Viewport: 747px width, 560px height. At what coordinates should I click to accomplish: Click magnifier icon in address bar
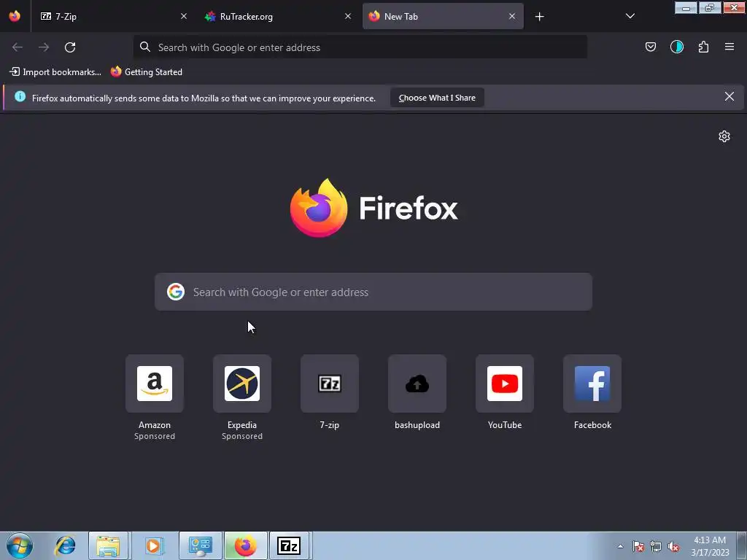click(145, 47)
